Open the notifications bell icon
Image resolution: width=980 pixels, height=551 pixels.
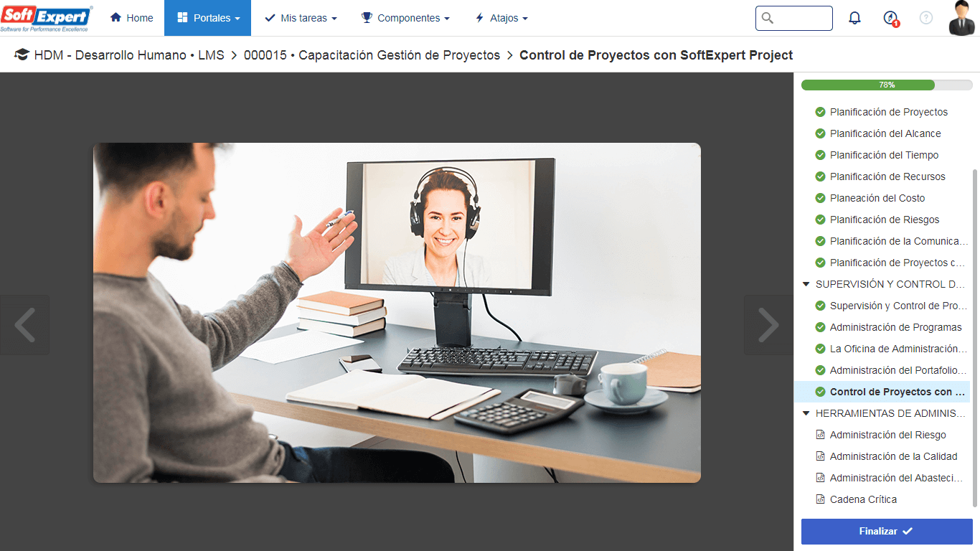pyautogui.click(x=854, y=18)
